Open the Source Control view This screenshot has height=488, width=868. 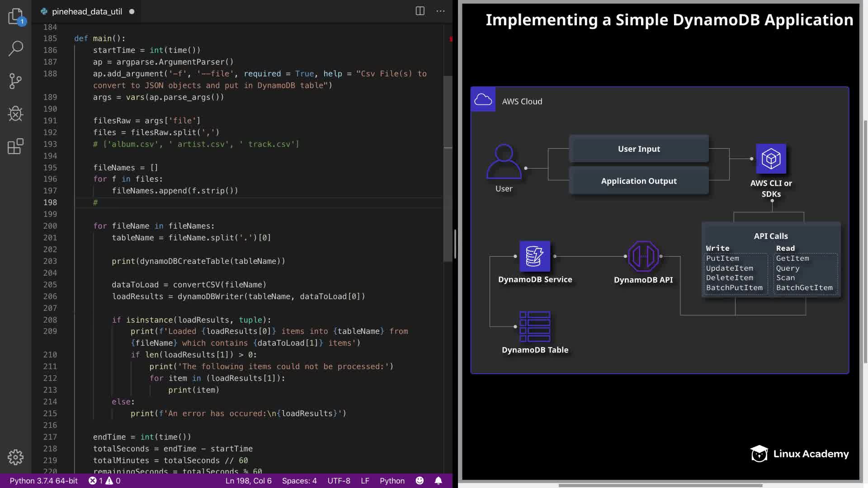point(16,81)
